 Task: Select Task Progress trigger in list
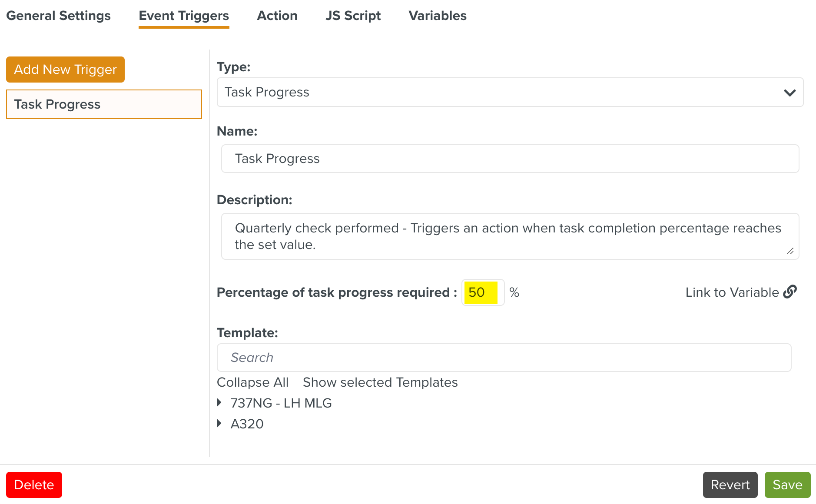click(x=104, y=104)
